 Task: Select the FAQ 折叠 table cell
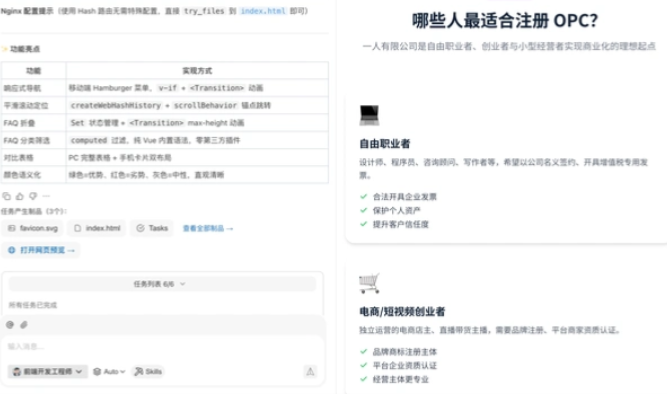point(34,123)
